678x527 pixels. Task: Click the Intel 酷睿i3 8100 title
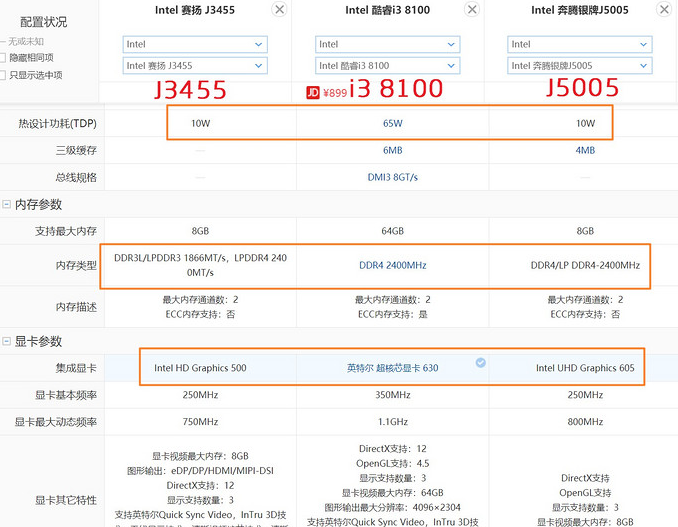[x=387, y=10]
